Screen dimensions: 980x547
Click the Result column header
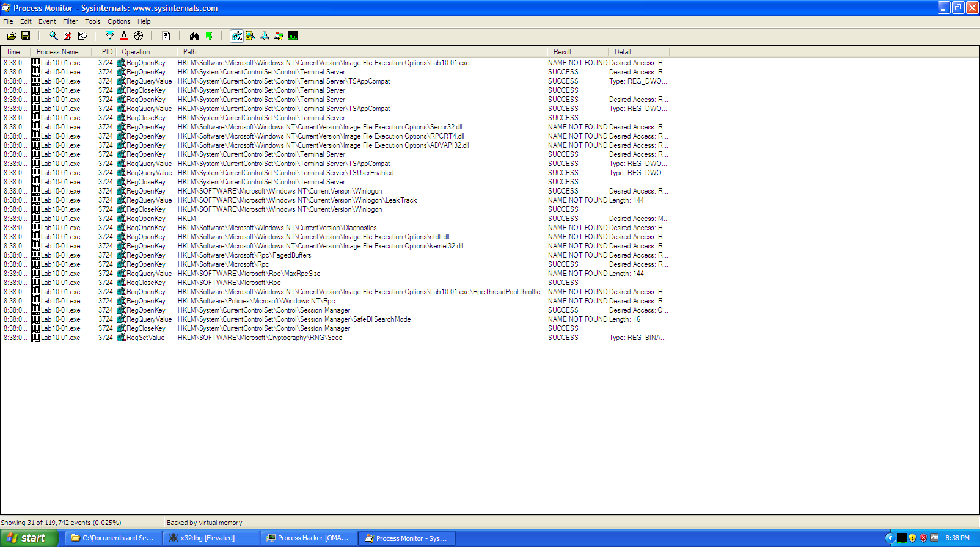tap(562, 52)
